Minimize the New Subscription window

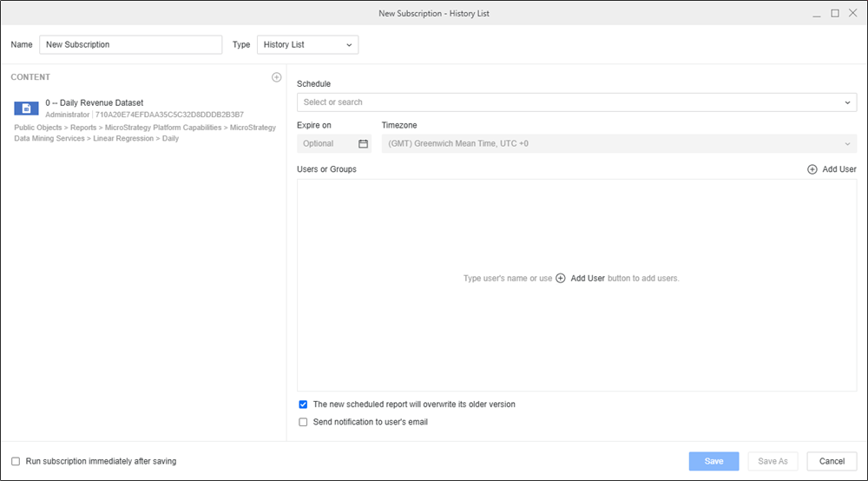[817, 13]
